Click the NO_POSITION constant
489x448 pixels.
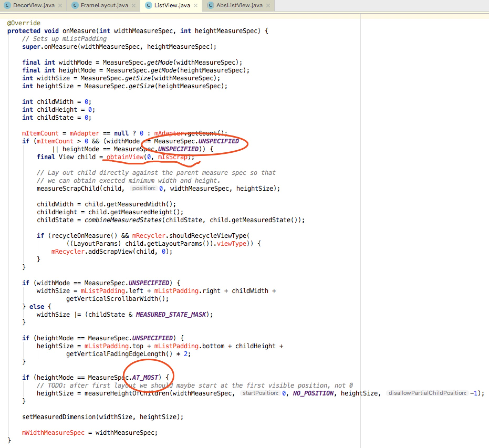click(313, 393)
